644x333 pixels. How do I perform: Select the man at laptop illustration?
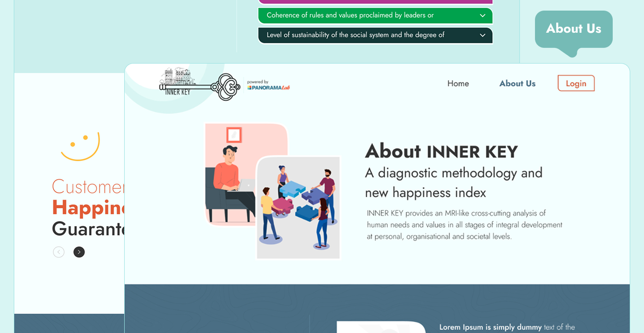pos(230,180)
